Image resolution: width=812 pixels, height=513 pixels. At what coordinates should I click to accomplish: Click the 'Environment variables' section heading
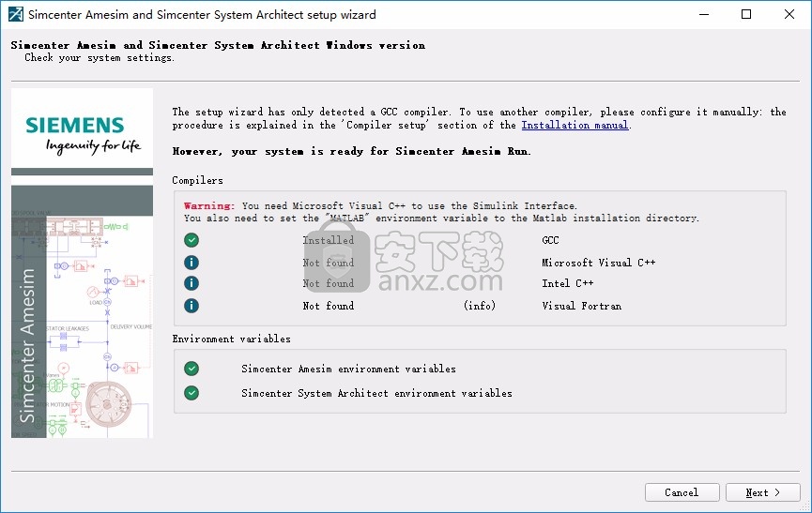(232, 339)
